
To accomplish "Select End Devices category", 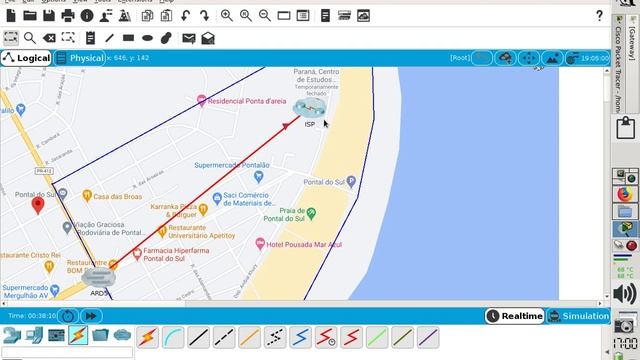I will [34, 336].
